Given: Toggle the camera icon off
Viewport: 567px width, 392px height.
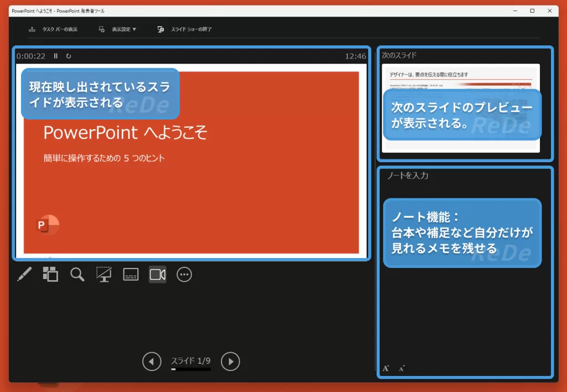Looking at the screenshot, I should [157, 274].
